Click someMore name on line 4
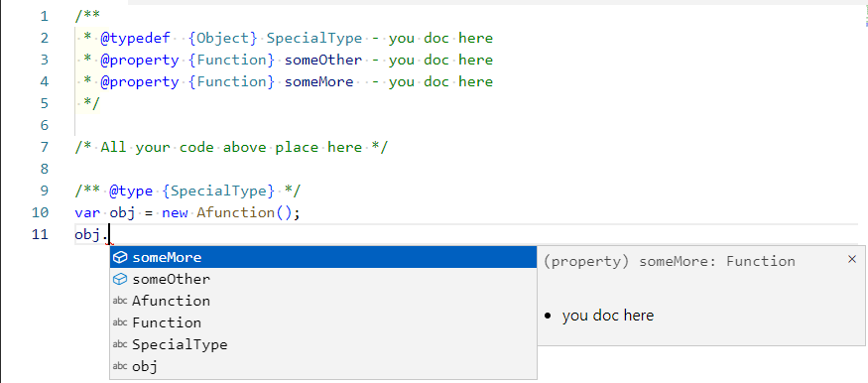 [x=318, y=82]
